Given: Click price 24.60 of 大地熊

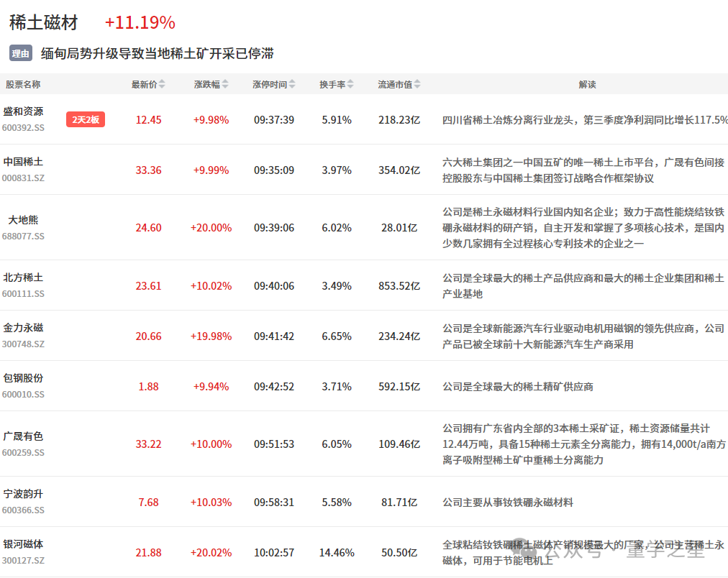Looking at the screenshot, I should [x=149, y=228].
